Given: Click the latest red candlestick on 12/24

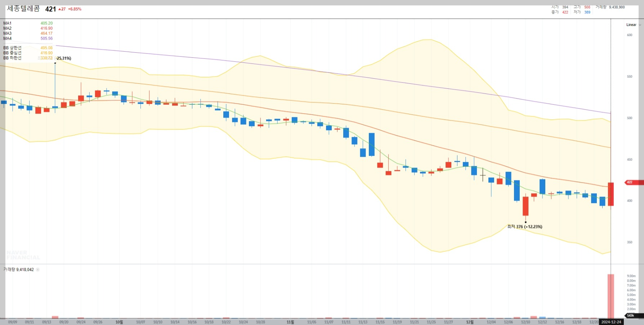Looking at the screenshot, I should [611, 194].
